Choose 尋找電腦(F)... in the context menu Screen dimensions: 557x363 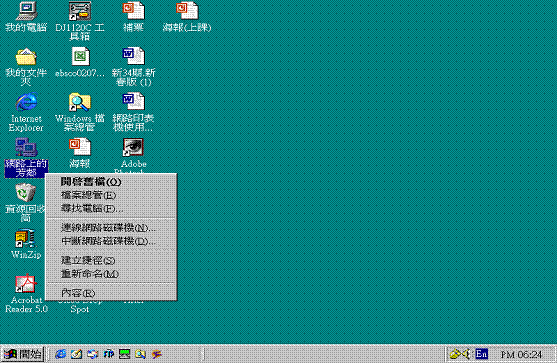[111, 208]
